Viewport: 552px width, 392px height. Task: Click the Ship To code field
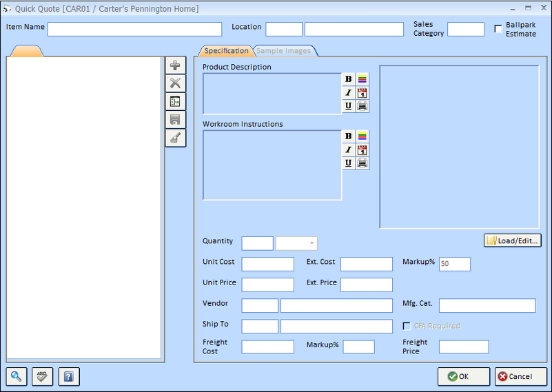(260, 326)
